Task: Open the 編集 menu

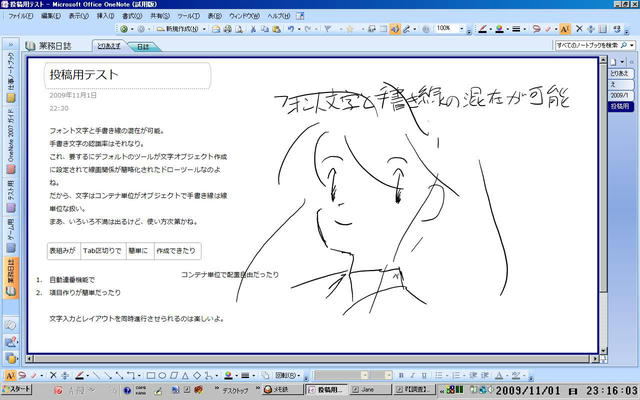Action: click(x=51, y=16)
